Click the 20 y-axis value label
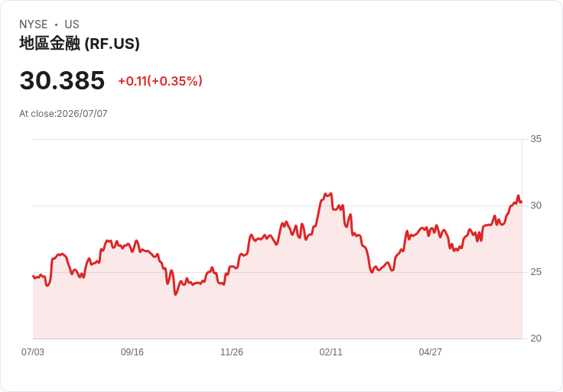 pos(535,339)
